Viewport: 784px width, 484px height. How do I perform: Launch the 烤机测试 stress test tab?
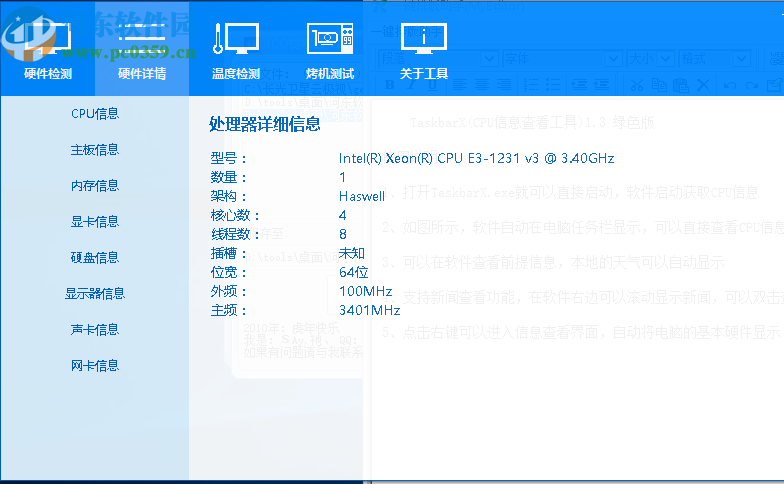point(330,49)
